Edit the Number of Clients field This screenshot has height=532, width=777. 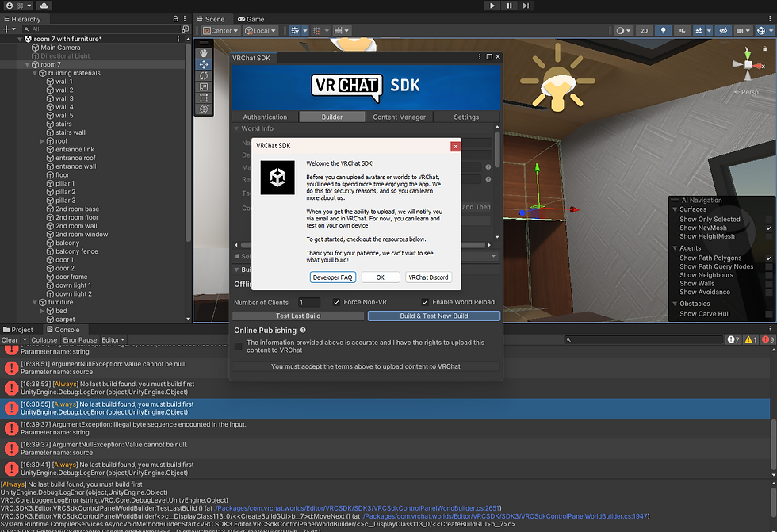pos(309,302)
